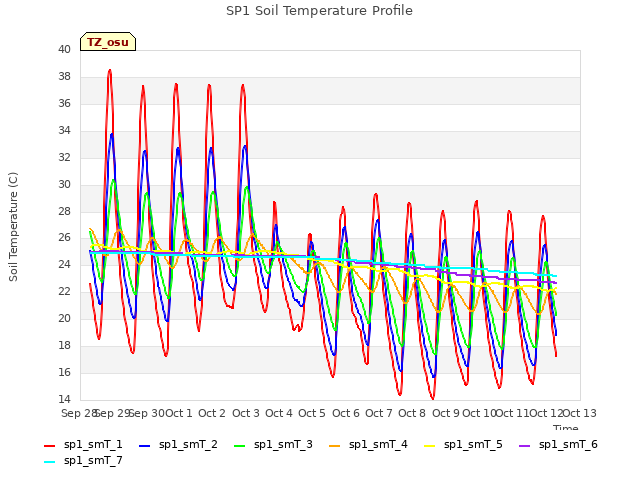Click the Oct 2 x-axis tick label
Viewport: 640px width, 480px height.
[x=212, y=413]
